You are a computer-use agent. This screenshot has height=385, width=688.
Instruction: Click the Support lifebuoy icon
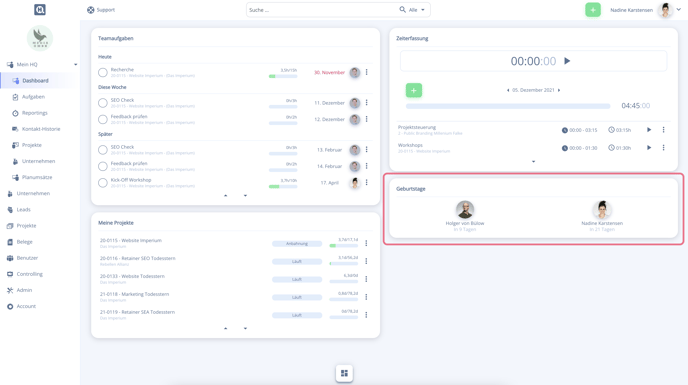(90, 10)
